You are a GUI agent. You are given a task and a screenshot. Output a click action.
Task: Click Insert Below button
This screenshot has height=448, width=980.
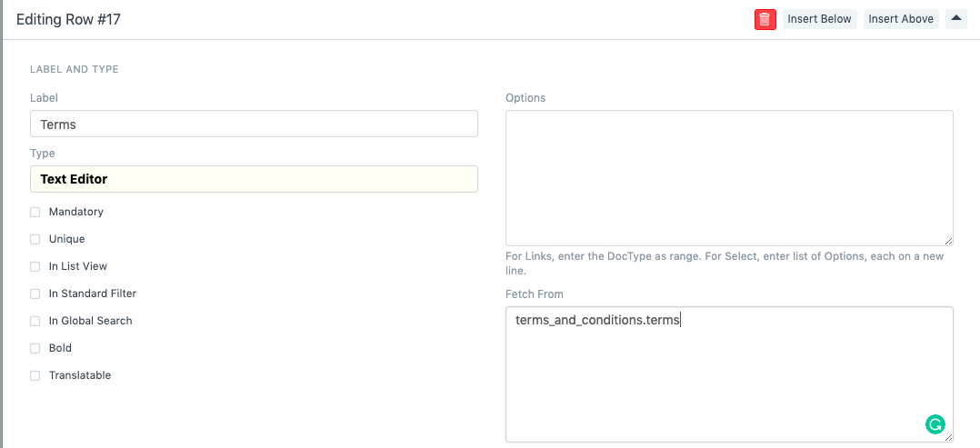click(819, 19)
